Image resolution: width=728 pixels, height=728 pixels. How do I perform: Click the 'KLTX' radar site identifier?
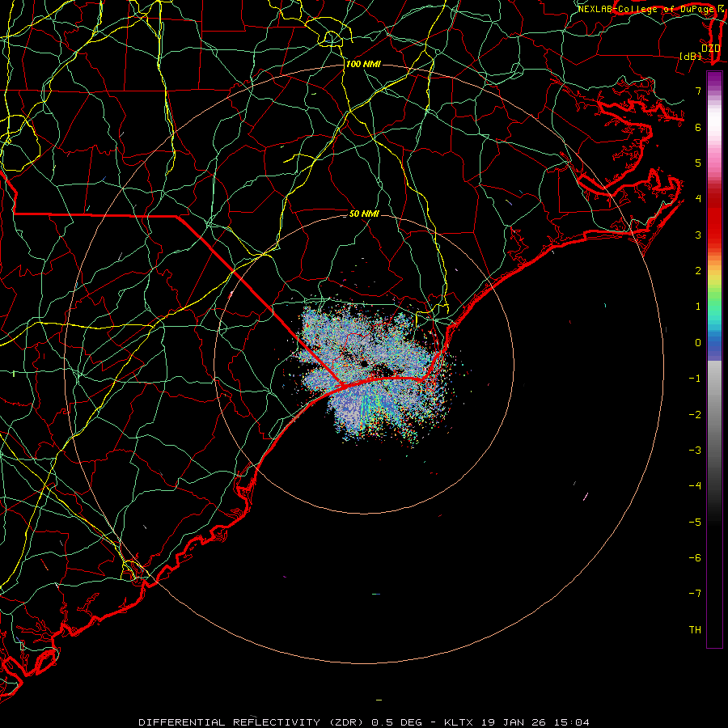coord(459,722)
